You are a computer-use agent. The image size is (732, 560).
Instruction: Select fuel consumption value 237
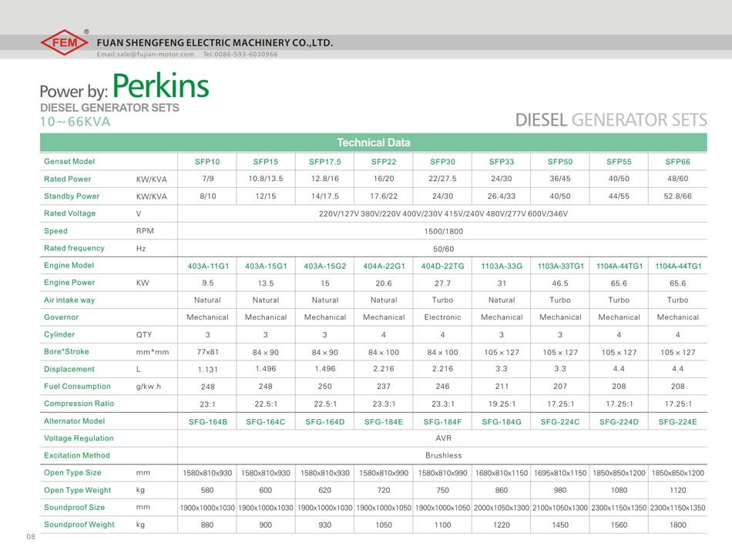pos(384,387)
